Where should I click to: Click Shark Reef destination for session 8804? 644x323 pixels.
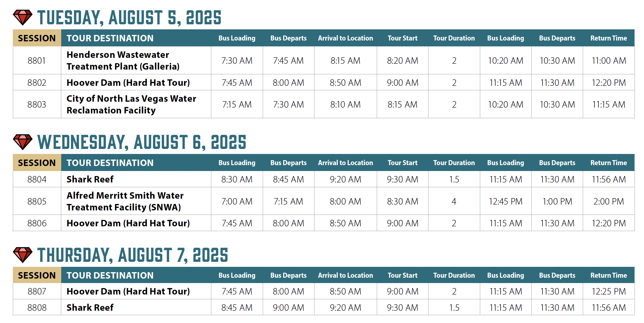tap(90, 179)
